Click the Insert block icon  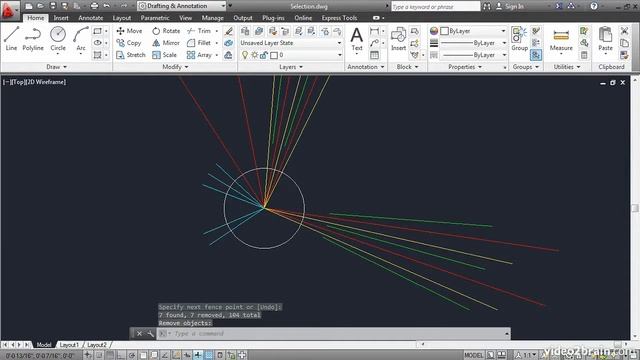click(398, 39)
